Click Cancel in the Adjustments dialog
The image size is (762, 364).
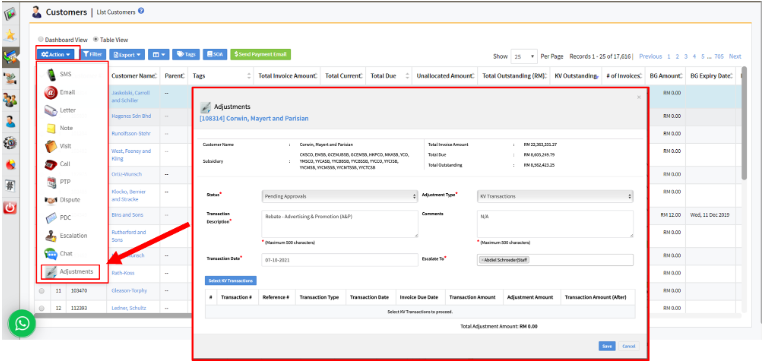(629, 346)
